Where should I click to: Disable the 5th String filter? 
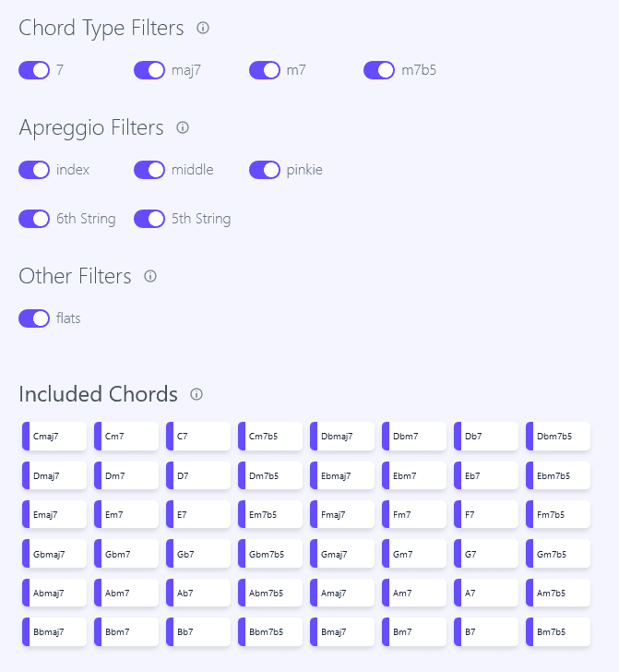[149, 219]
